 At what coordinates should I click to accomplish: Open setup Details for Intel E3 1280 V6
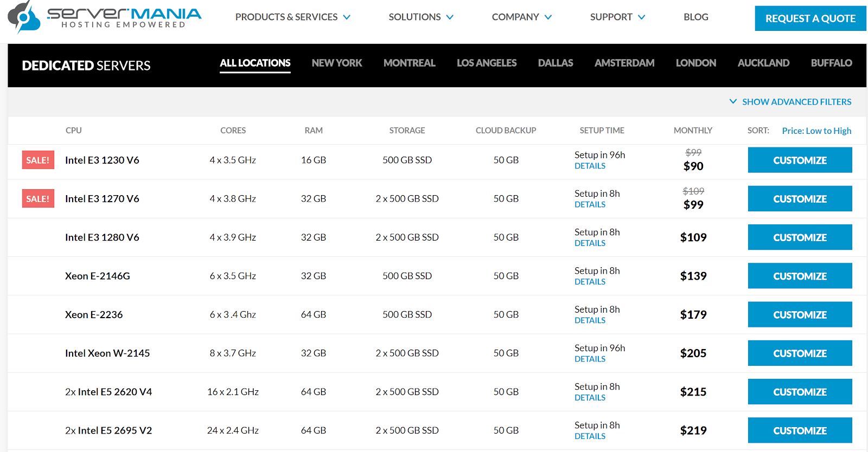pyautogui.click(x=590, y=243)
